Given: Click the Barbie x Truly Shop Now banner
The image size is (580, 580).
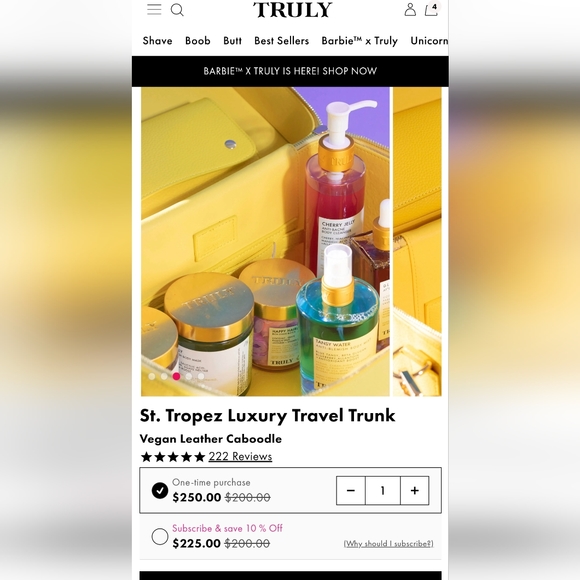Looking at the screenshot, I should pyautogui.click(x=290, y=71).
